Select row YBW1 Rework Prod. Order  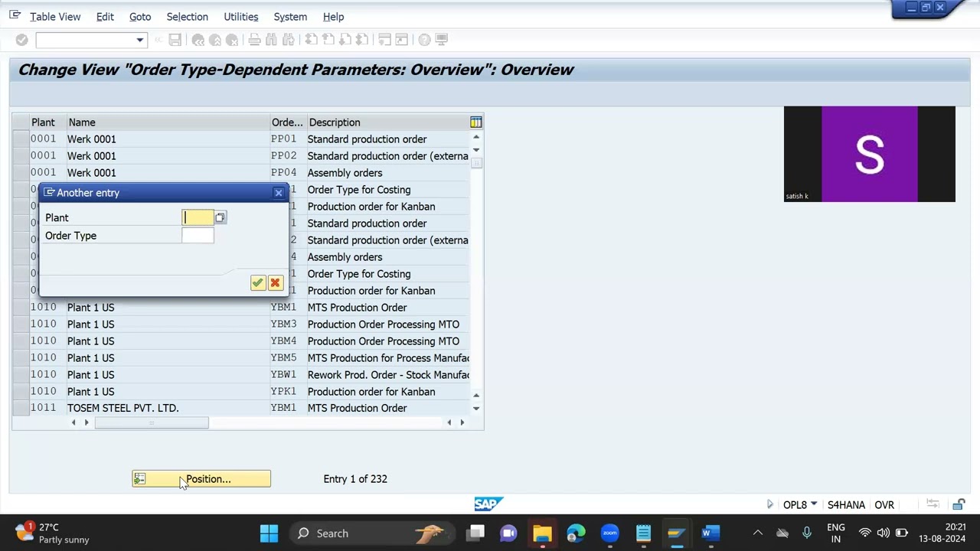(20, 375)
